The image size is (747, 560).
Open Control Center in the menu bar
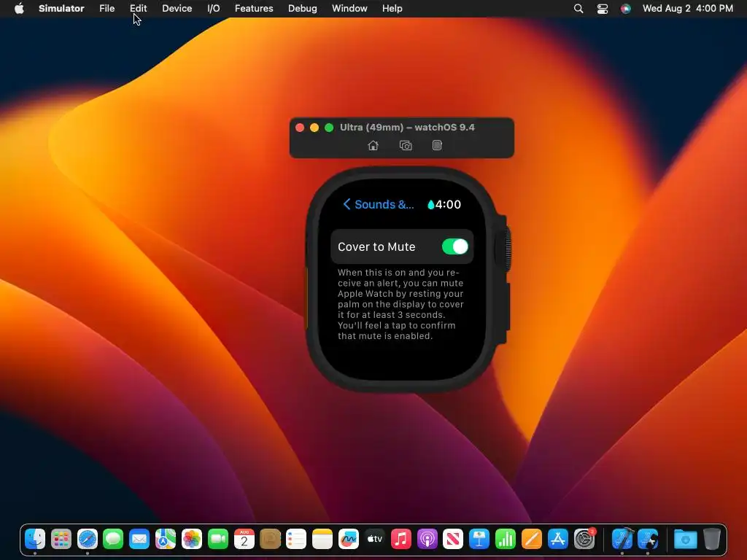pyautogui.click(x=602, y=8)
